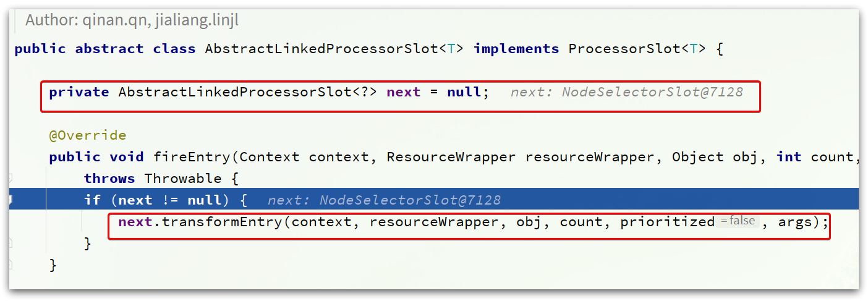The height and width of the screenshot is (301, 868).
Task: Click the Context parameter type in fireEntry
Action: (269, 157)
